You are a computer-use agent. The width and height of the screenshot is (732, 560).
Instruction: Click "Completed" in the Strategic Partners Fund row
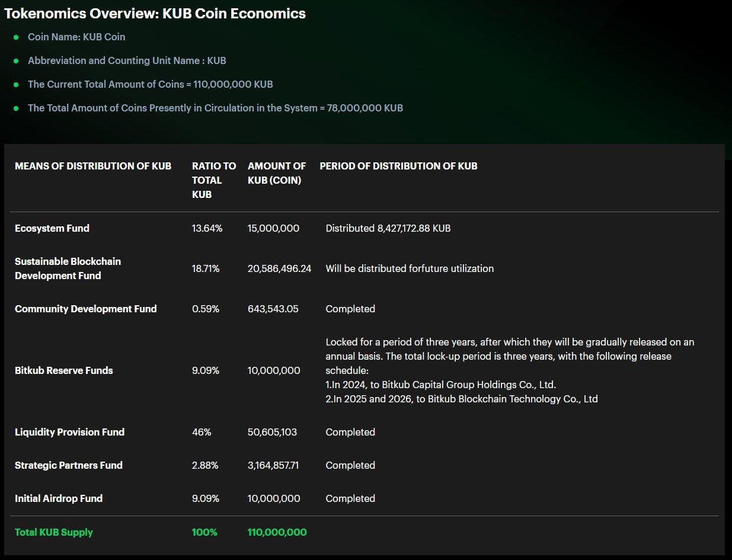[350, 465]
